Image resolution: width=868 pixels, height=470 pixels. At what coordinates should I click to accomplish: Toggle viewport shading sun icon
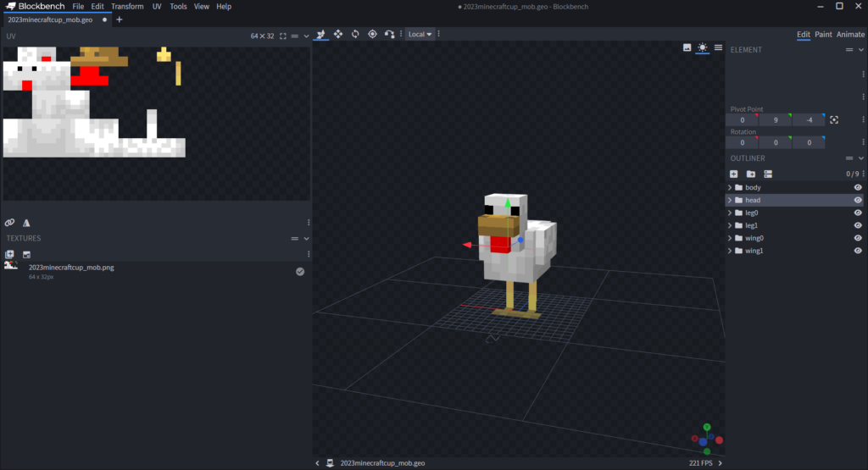[x=702, y=48]
